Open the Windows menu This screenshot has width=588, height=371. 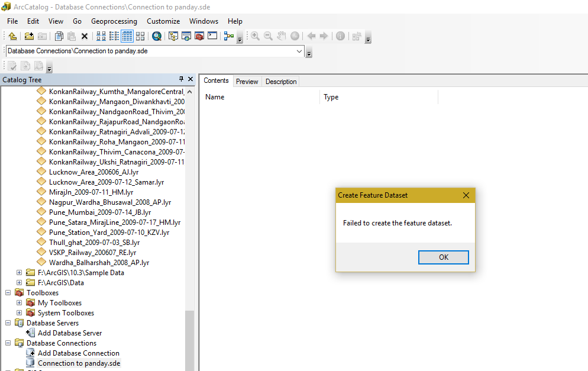[203, 21]
